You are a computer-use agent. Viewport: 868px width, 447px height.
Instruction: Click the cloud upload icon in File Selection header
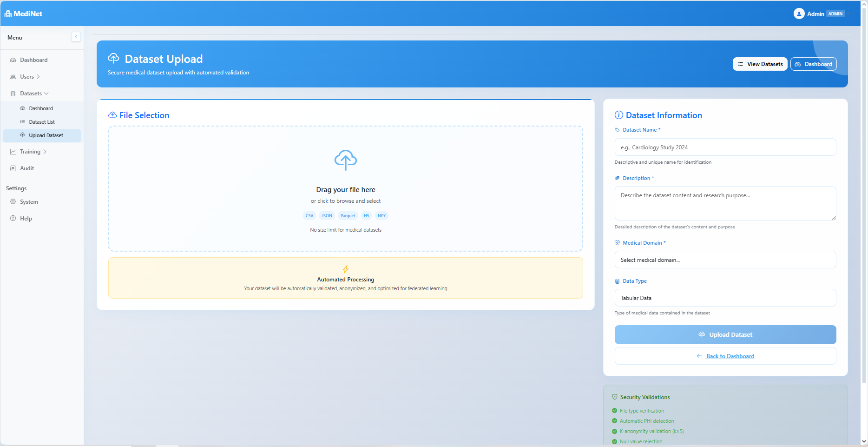coord(112,114)
